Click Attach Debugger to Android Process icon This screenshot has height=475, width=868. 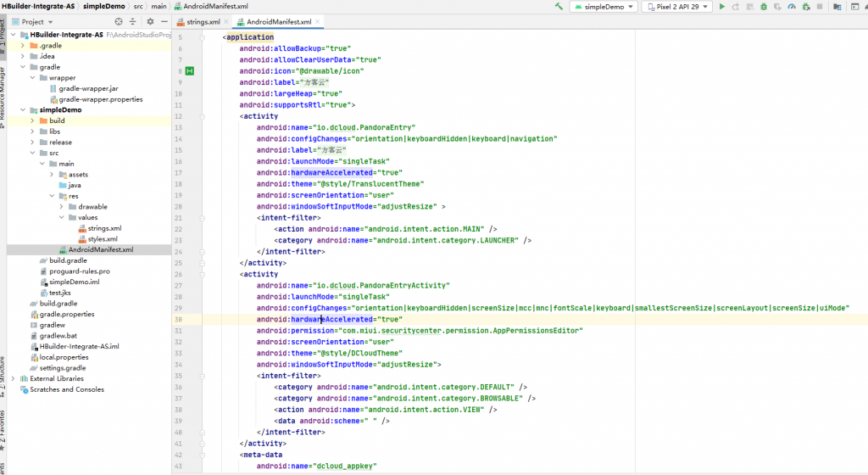coord(806,7)
